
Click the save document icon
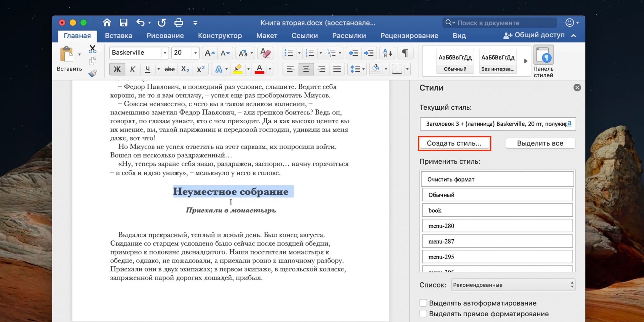pyautogui.click(x=123, y=23)
